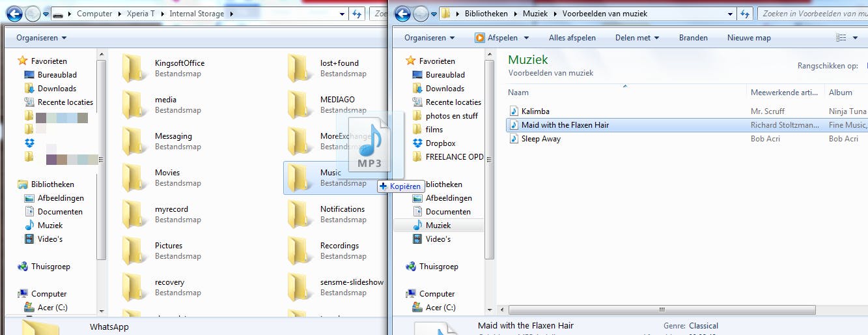
Task: Click the Afspelen play button
Action: [x=496, y=38]
